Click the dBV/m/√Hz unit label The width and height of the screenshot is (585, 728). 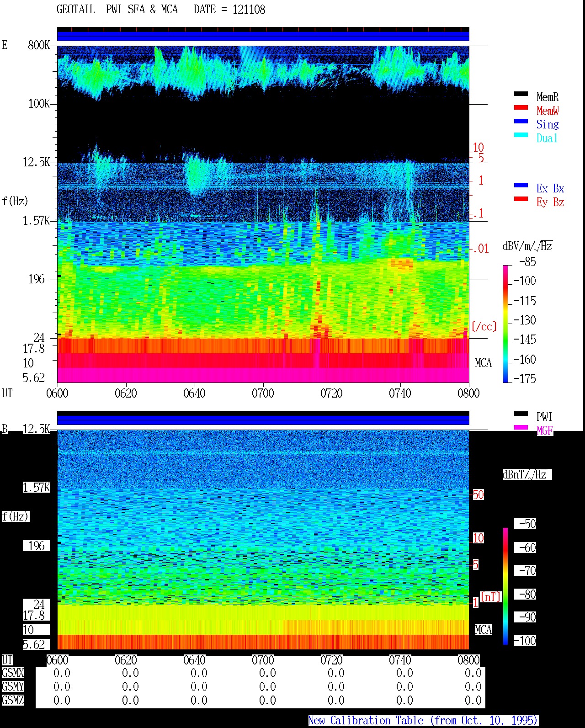point(527,246)
